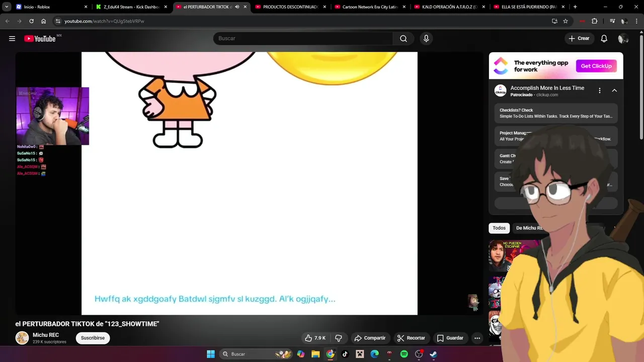Viewport: 644px width, 362px height.
Task: Open more actions three-dot menu below video
Action: coord(477,338)
